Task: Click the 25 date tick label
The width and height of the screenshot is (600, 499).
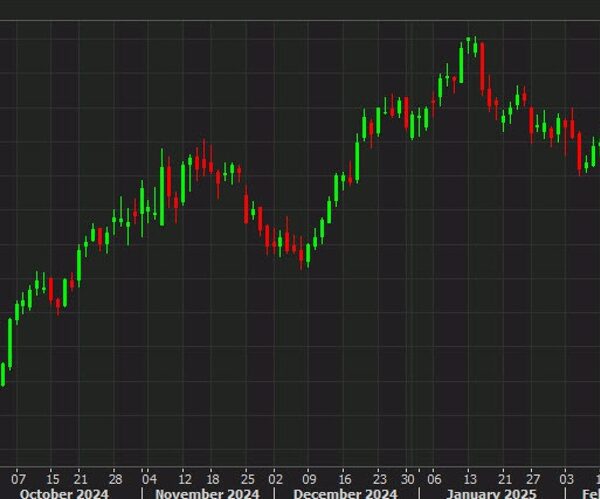Action: point(248,478)
